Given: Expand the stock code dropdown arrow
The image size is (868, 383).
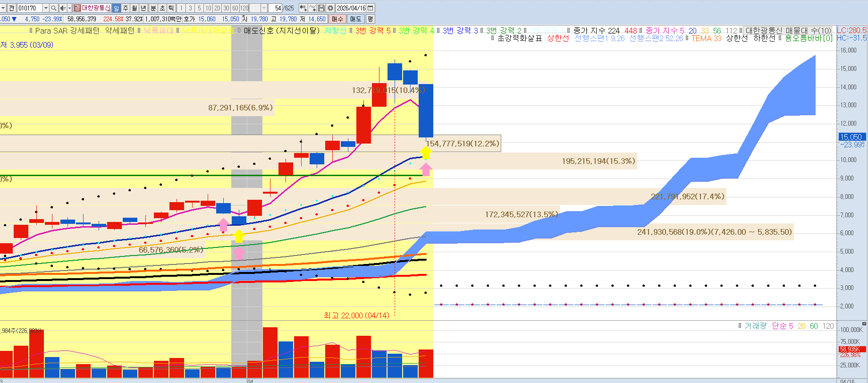Looking at the screenshot, I should pos(46,8).
